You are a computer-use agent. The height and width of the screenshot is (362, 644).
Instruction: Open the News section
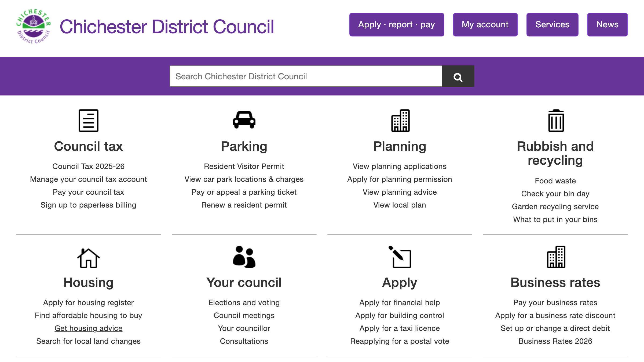[x=607, y=24]
